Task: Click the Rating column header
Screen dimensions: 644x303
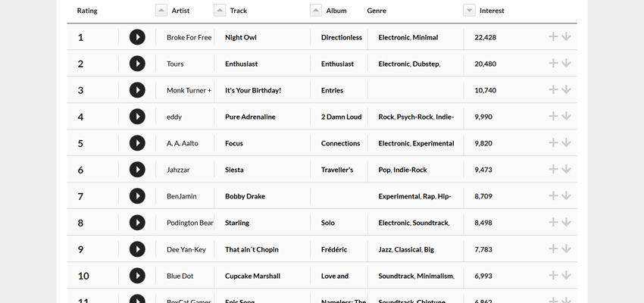Action: (x=87, y=11)
